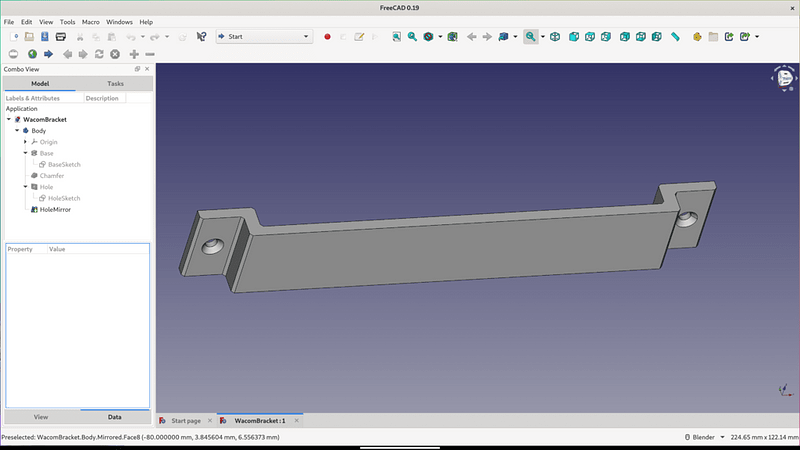Open the zoom tool dropdown arrow
The height and width of the screenshot is (450, 800).
[x=542, y=37]
